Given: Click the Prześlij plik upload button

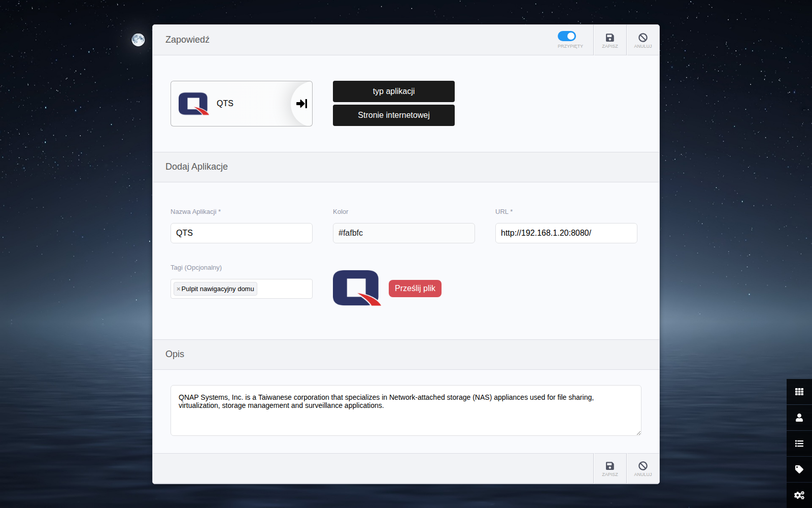Looking at the screenshot, I should coord(415,289).
